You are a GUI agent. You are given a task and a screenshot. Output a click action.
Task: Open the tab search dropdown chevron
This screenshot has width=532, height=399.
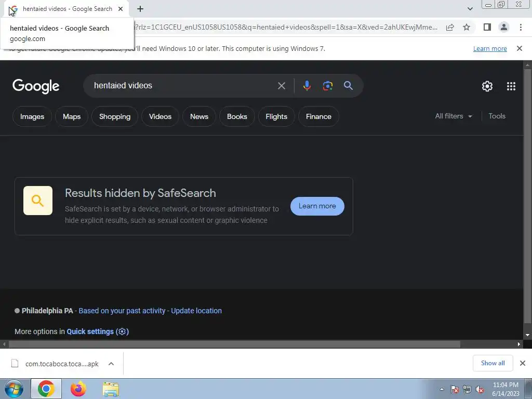click(x=470, y=9)
